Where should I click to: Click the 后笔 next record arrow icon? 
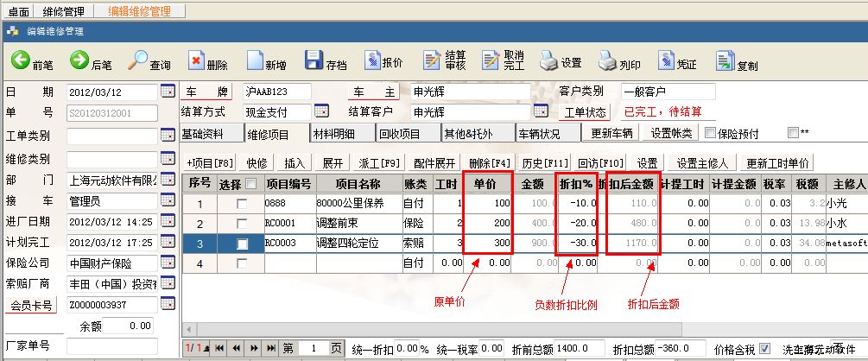point(79,61)
